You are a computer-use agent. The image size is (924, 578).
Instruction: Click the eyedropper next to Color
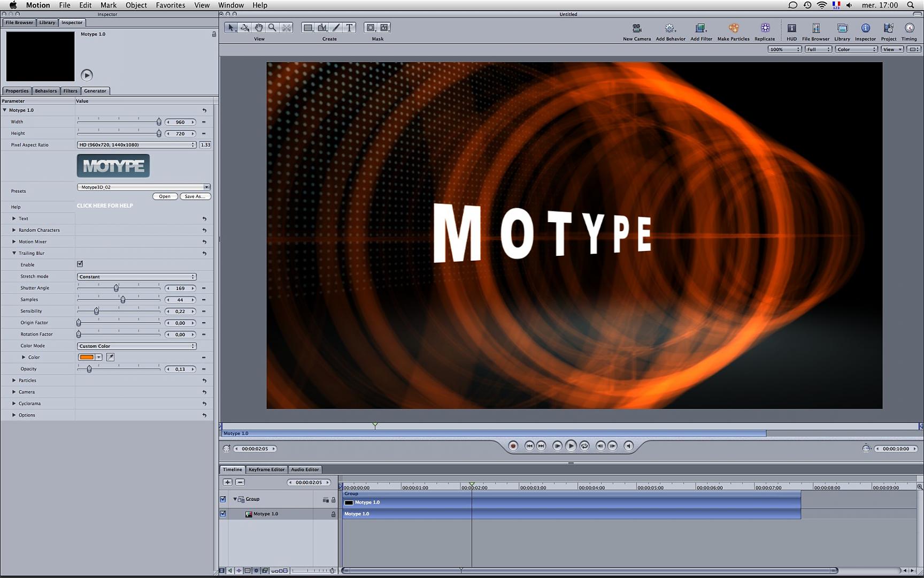[110, 357]
